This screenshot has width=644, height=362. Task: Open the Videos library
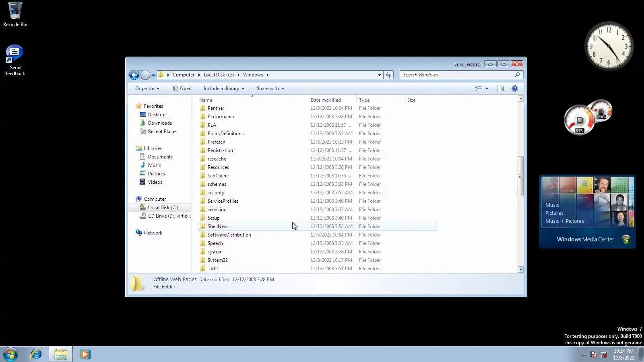(155, 182)
